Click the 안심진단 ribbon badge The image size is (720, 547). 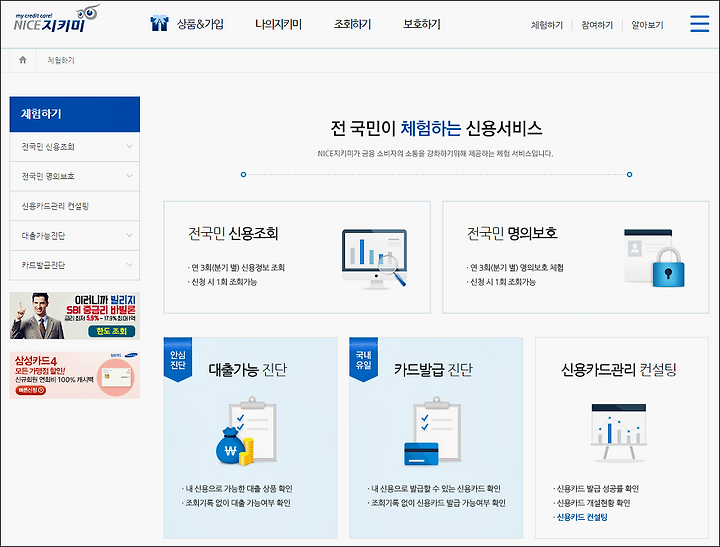pos(178,360)
